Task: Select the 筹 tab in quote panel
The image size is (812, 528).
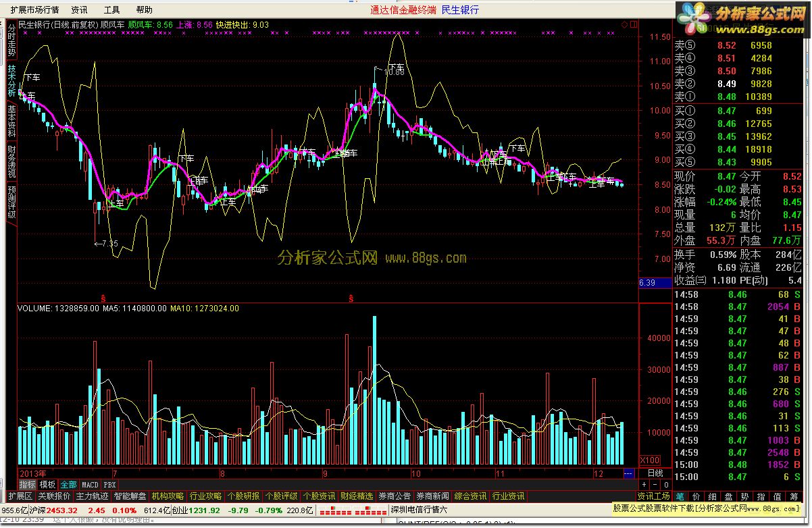Action: coord(794,496)
